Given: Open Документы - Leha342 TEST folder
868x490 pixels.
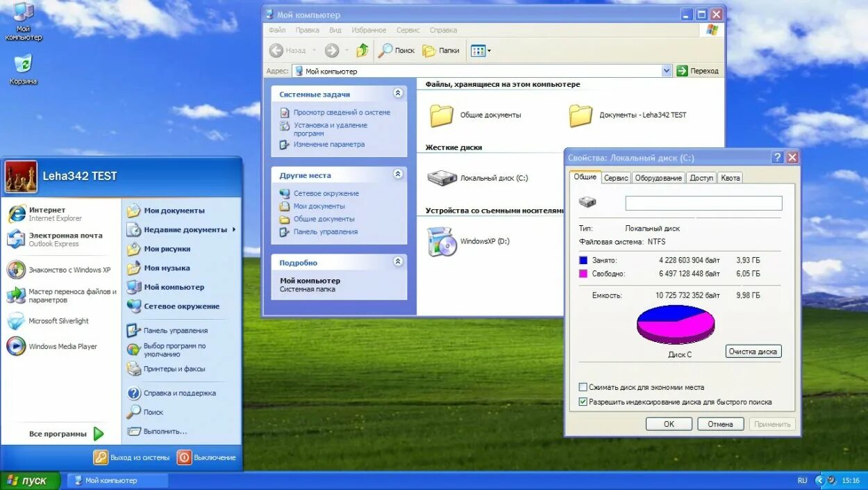Looking at the screenshot, I should [581, 115].
